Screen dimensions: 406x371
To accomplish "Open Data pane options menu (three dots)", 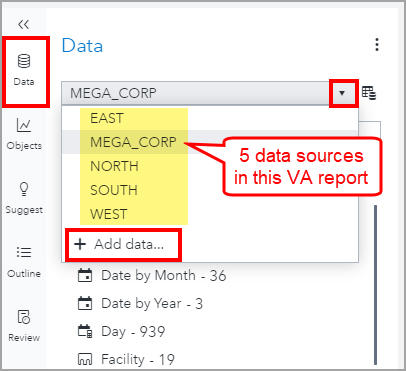I will pyautogui.click(x=377, y=44).
